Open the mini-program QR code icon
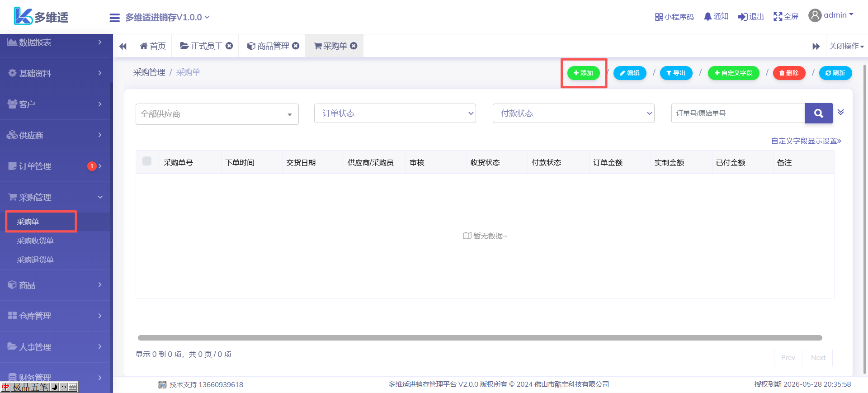Screen dimensions: 868x393 coord(659,17)
